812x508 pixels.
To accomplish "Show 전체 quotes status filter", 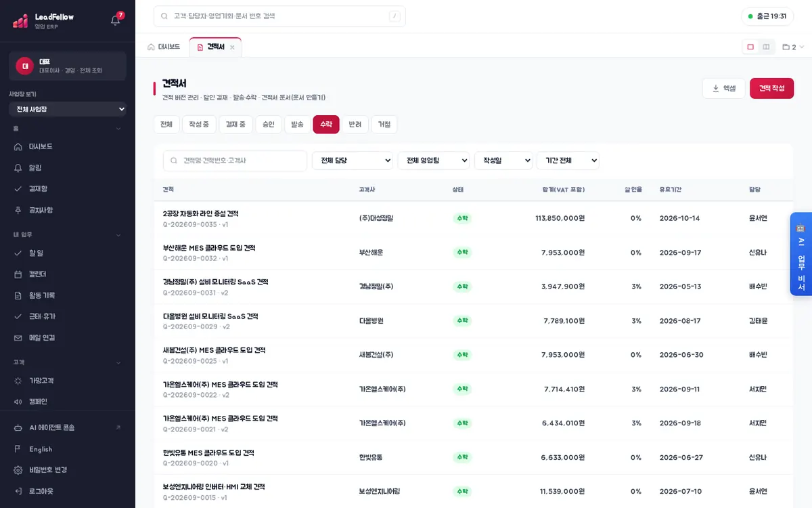I will (x=166, y=125).
